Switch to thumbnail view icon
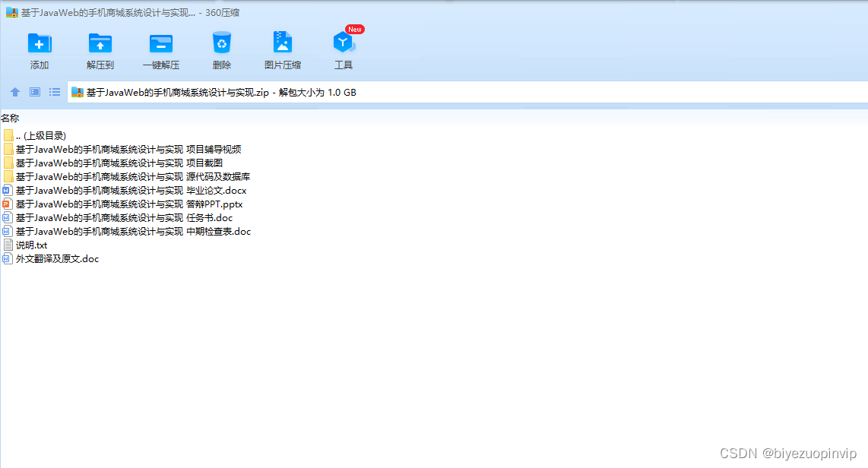 [35, 92]
